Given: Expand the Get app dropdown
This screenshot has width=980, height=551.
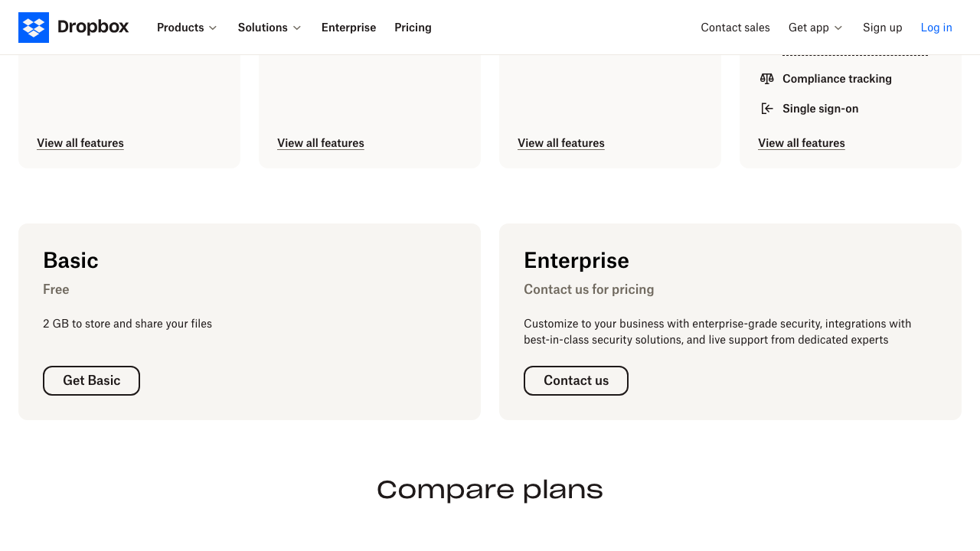Looking at the screenshot, I should 815,28.
